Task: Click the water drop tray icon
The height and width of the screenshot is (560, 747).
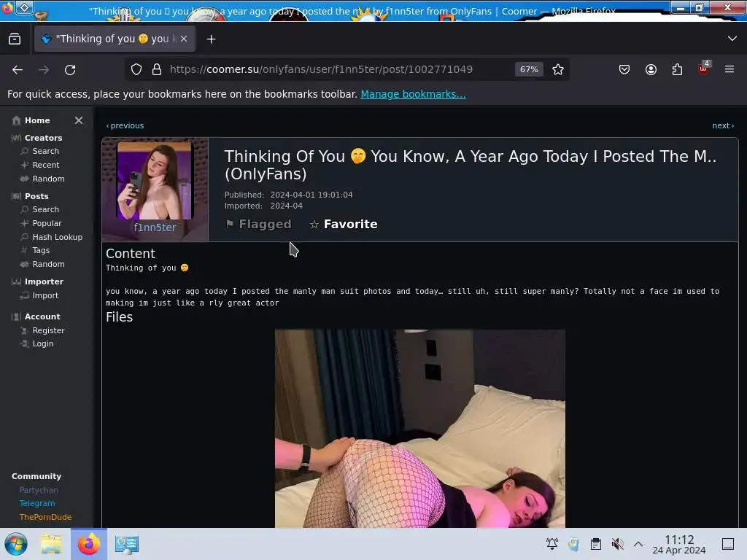Action: tap(573, 544)
